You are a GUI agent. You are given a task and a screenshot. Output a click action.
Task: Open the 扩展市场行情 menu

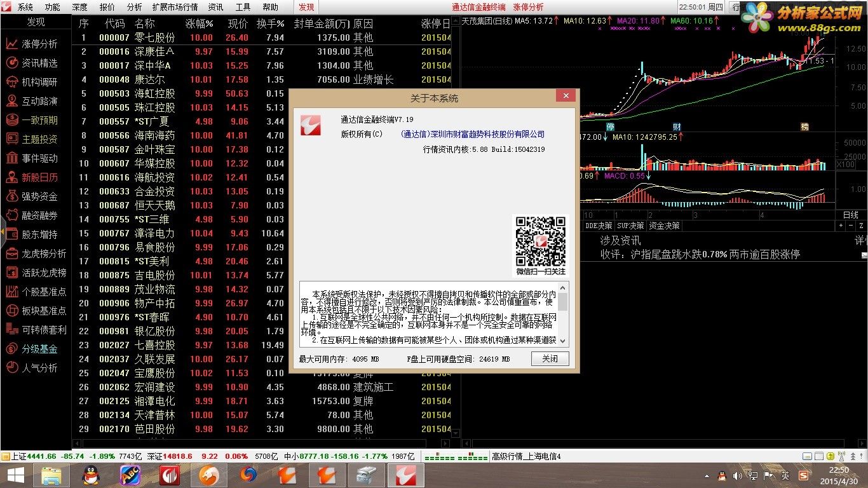pos(175,7)
